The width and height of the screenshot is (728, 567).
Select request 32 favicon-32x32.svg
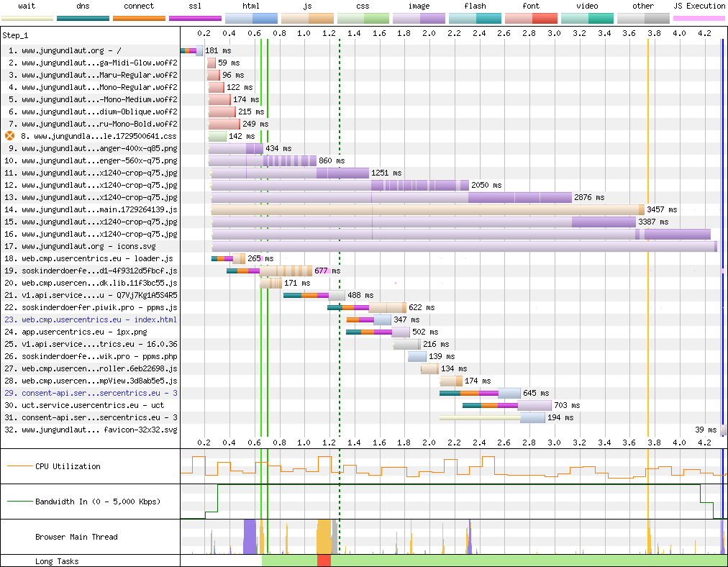click(x=91, y=430)
